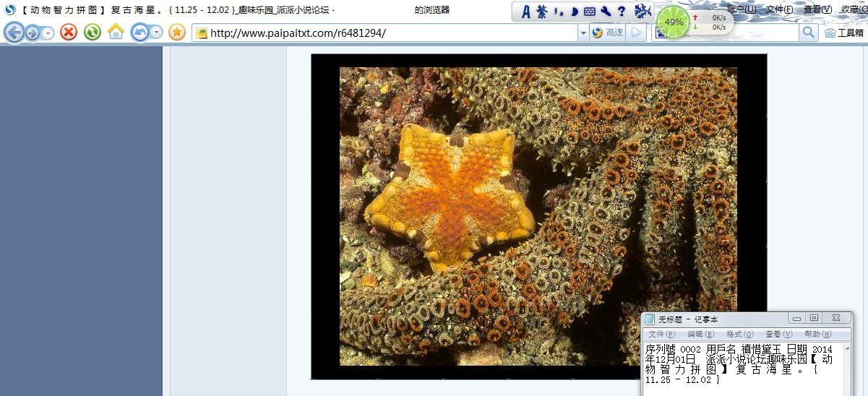Click the browser Back arrow button
Viewport: 868px width, 396px height.
click(x=14, y=33)
